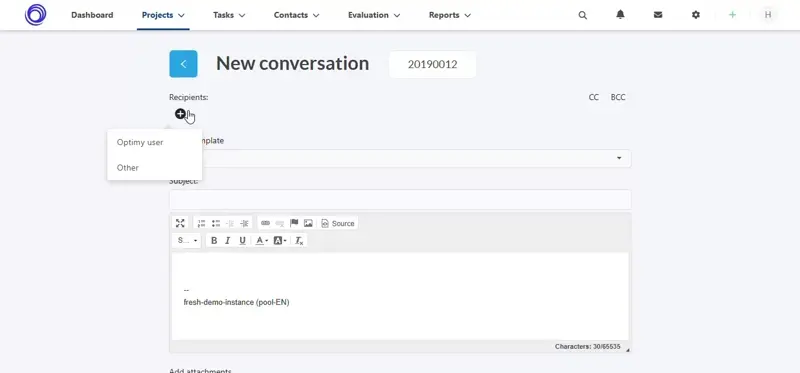Screen dimensions: 800x373
Task: Toggle bold formatting
Action: pos(214,240)
